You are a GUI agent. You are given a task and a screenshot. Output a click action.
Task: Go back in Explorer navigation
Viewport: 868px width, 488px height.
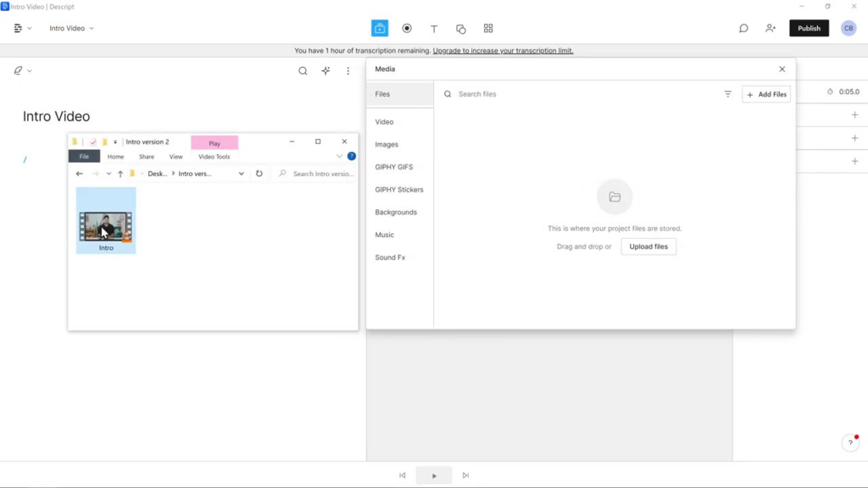[x=79, y=174]
